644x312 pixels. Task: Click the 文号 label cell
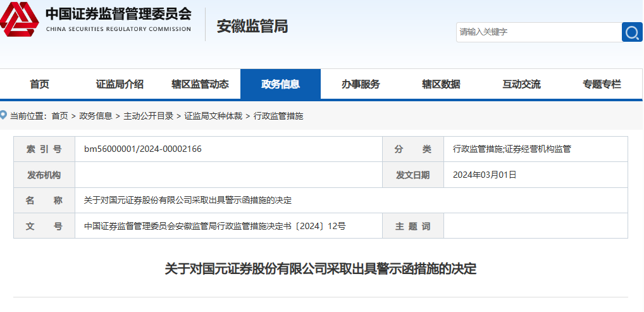(x=44, y=226)
